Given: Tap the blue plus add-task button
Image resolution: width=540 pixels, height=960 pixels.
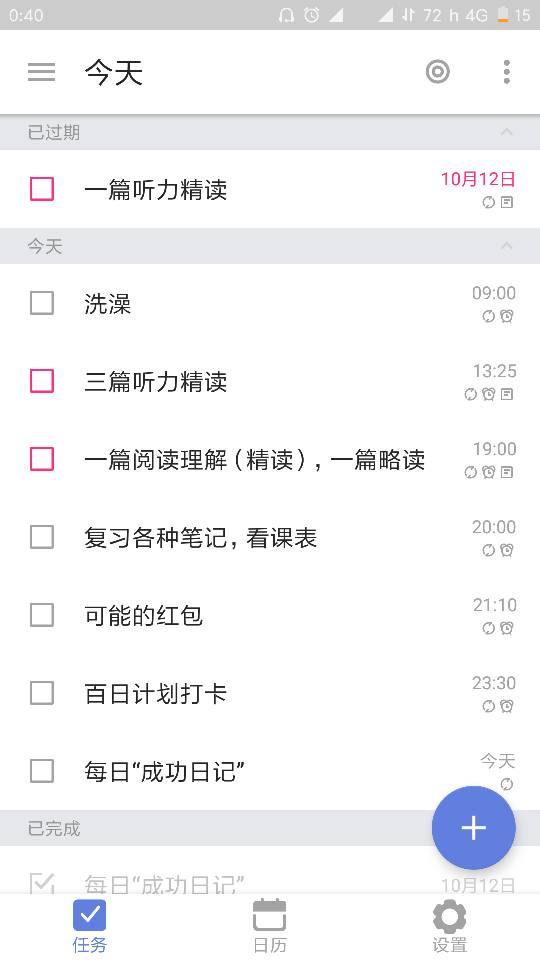Looking at the screenshot, I should 473,828.
